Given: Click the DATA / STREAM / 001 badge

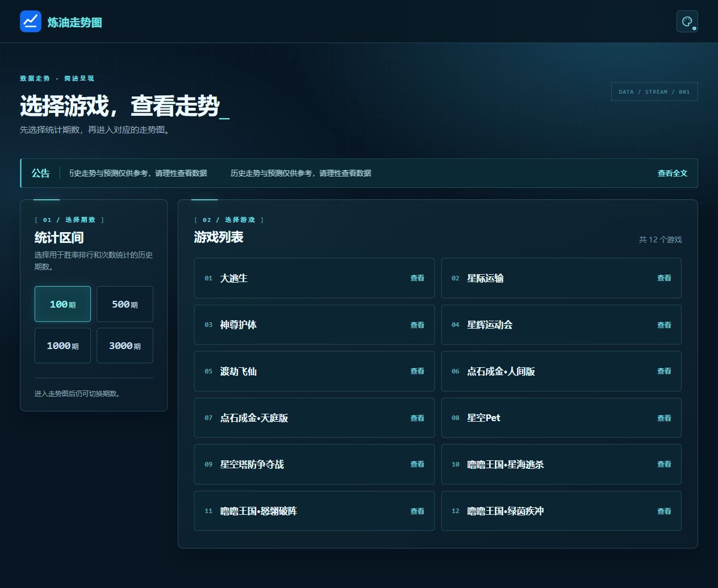Looking at the screenshot, I should (654, 92).
